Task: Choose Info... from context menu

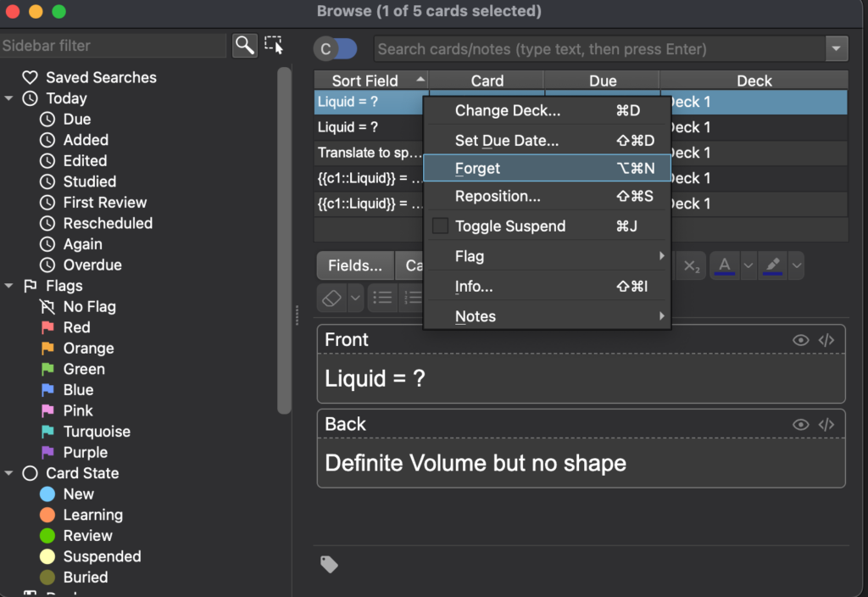Action: 547,287
